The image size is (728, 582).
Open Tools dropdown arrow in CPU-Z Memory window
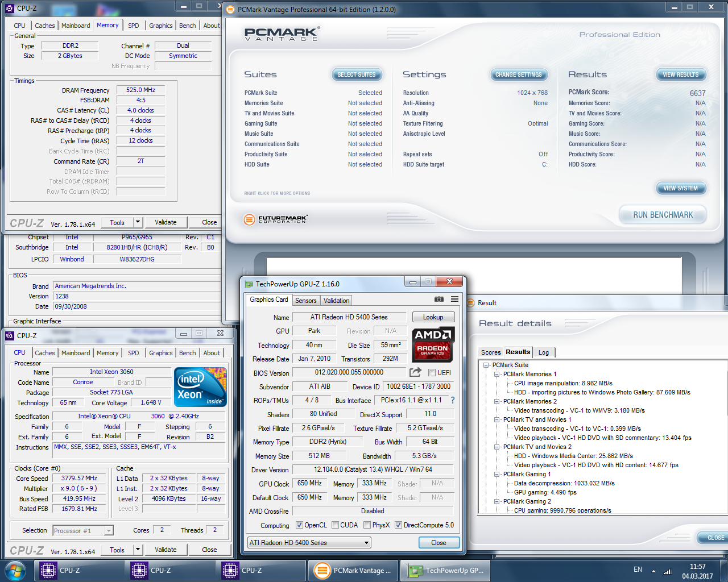[138, 222]
